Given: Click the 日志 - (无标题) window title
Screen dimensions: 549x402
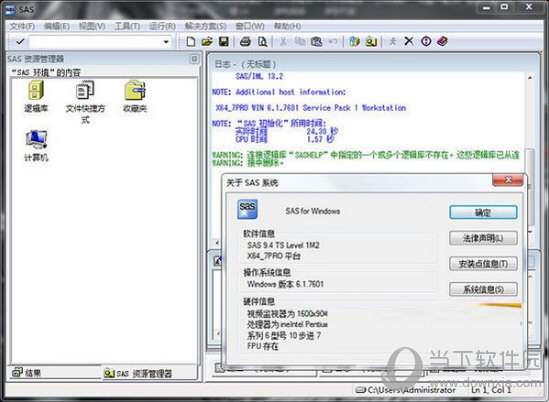Looking at the screenshot, I should 245,64.
